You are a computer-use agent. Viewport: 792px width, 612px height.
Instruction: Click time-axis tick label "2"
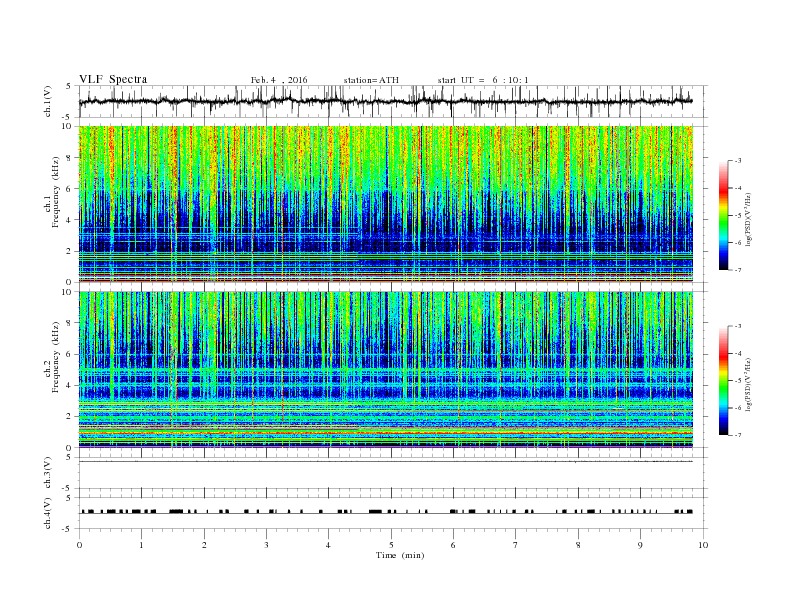[x=204, y=545]
